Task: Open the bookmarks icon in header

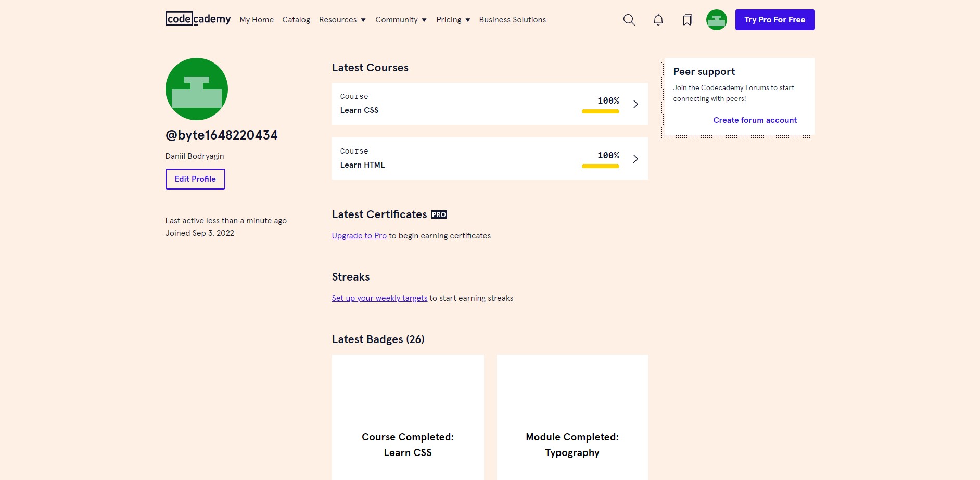Action: (x=687, y=20)
